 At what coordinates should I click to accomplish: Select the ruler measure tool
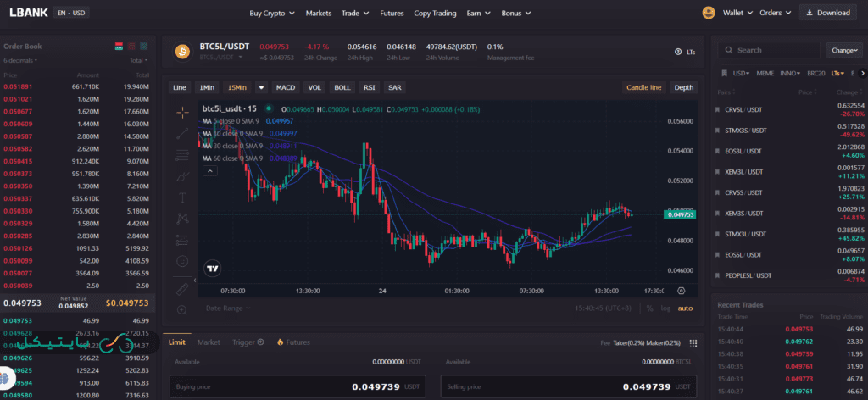(182, 289)
